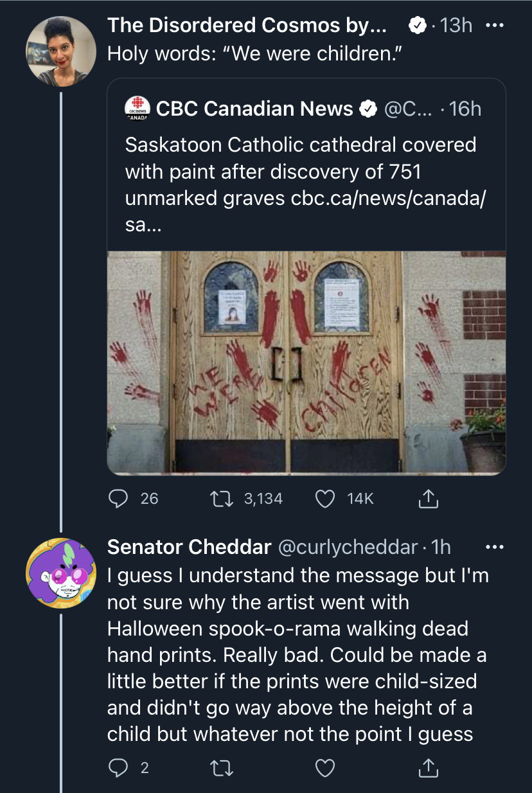Retweet the Disordered Cosmos tweet
Screen dimensions: 532x793
click(226, 498)
